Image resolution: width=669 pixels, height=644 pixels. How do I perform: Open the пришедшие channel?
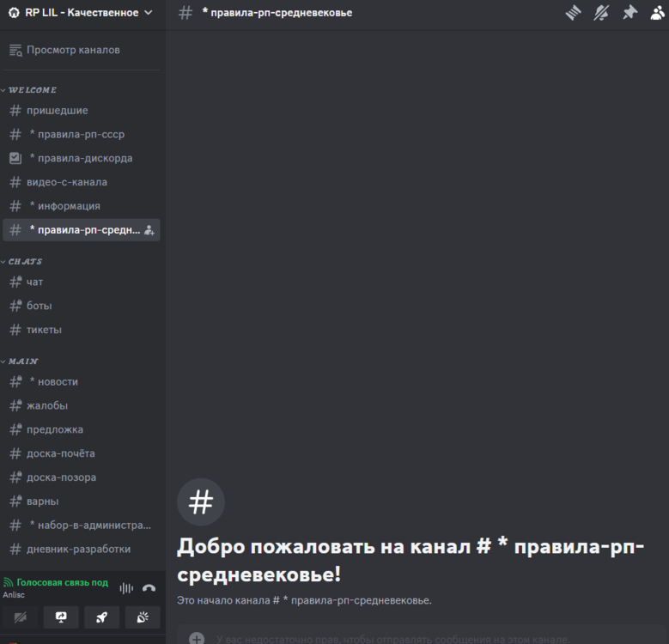coord(82,111)
